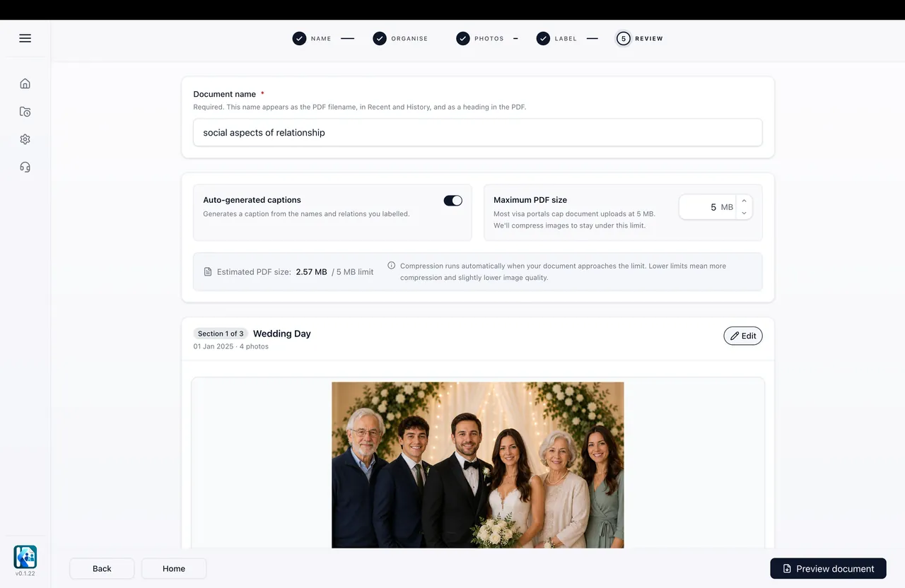Click the Back button

[x=102, y=568]
